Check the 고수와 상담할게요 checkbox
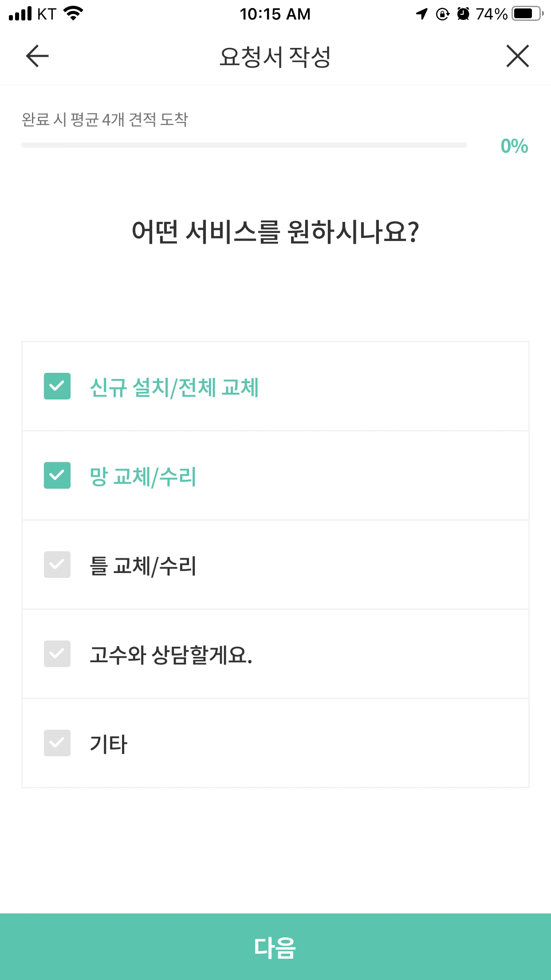The width and height of the screenshot is (551, 980). point(57,654)
